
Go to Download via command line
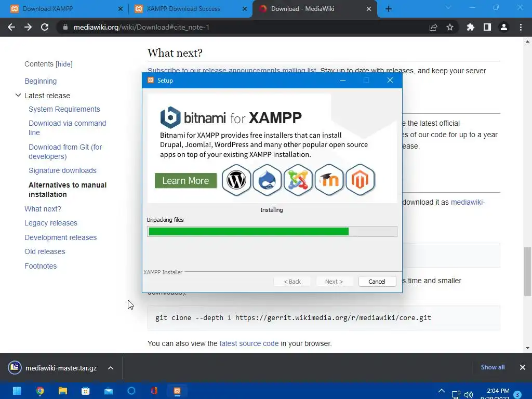(67, 128)
